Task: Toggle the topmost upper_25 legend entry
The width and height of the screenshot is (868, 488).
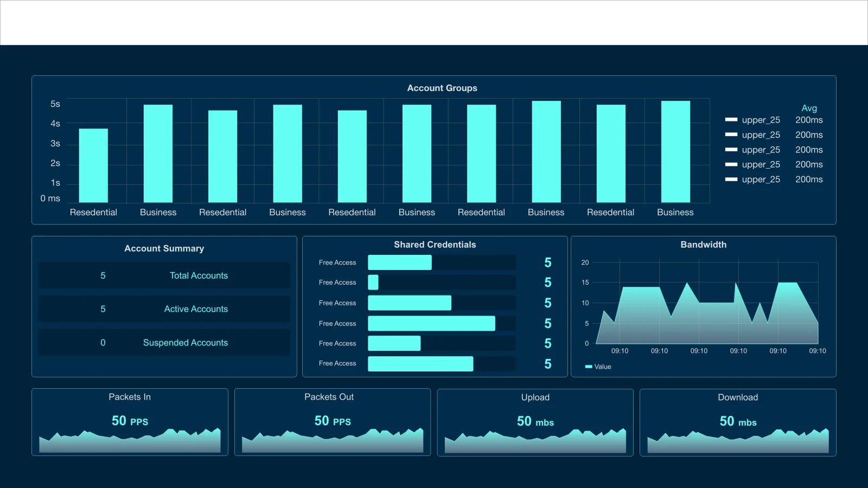Action: (753, 120)
